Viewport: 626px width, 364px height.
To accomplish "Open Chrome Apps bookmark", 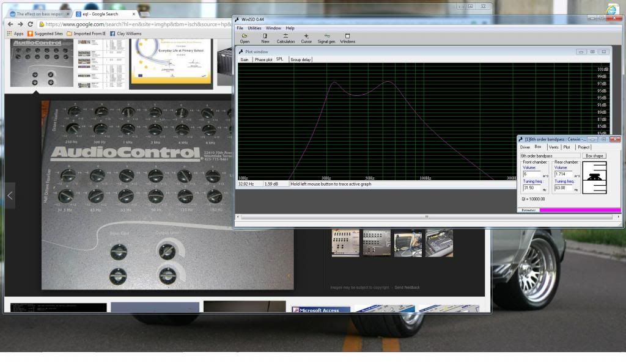I will click(x=15, y=34).
